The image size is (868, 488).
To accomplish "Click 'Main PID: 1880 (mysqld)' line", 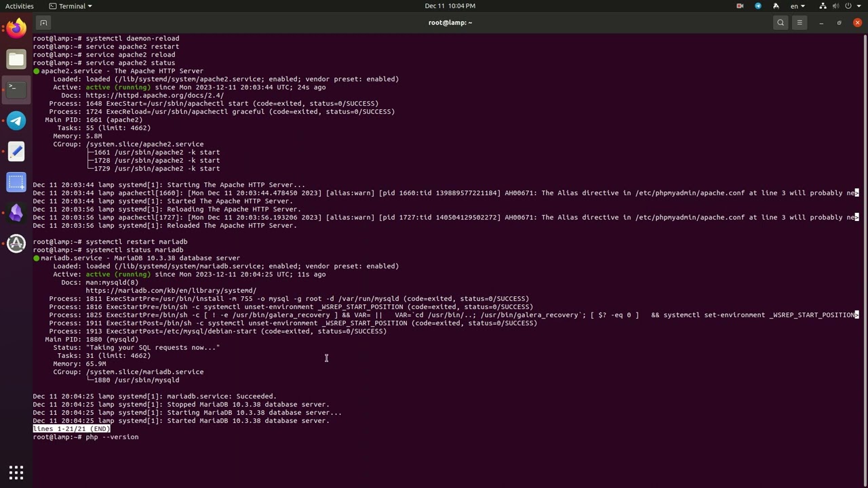I will 92,340.
